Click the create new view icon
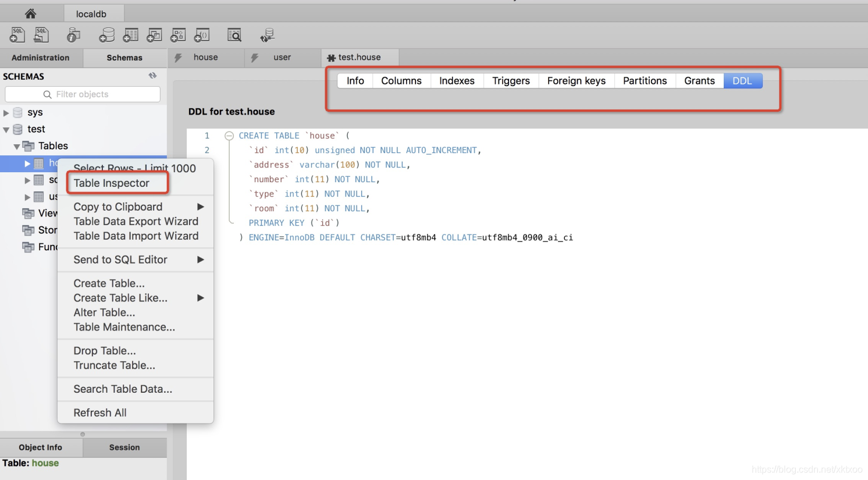 (154, 35)
